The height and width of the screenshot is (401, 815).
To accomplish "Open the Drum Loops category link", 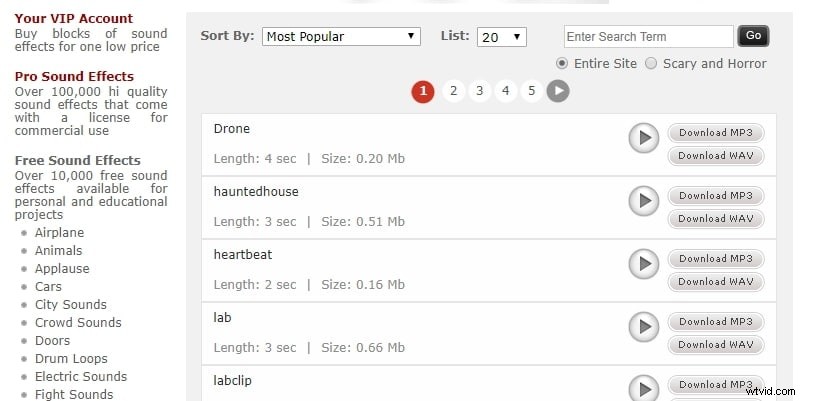I will coord(71,359).
